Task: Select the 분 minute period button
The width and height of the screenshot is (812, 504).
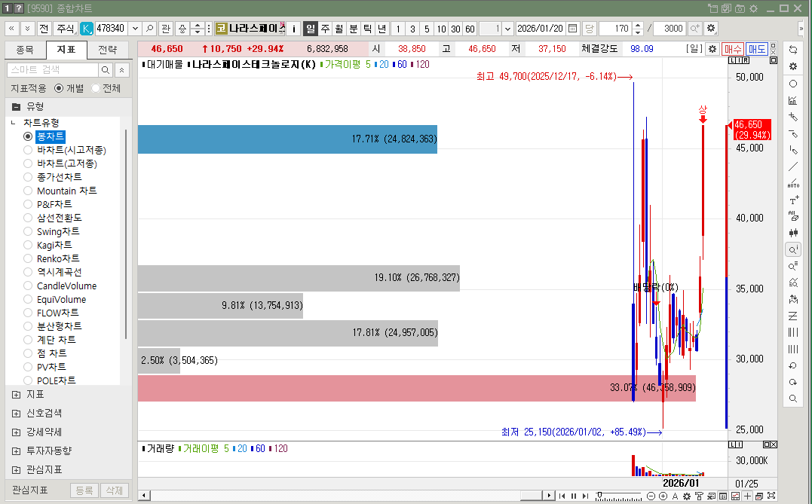Action: click(x=353, y=29)
